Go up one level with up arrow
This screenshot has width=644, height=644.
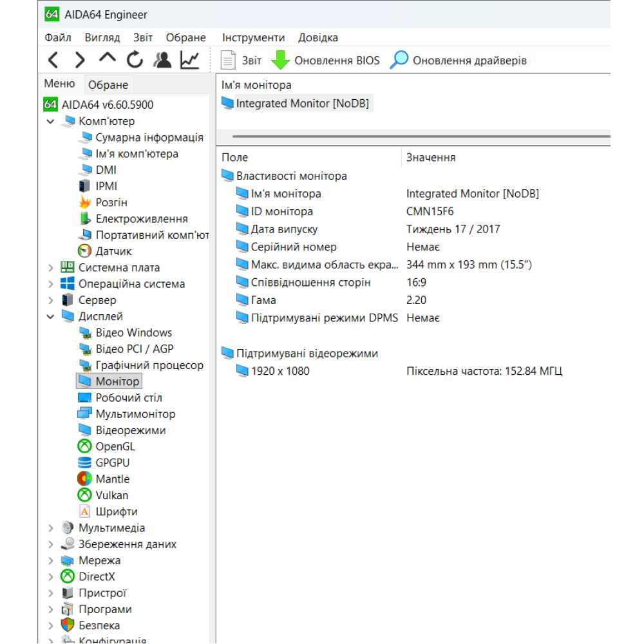point(107,57)
